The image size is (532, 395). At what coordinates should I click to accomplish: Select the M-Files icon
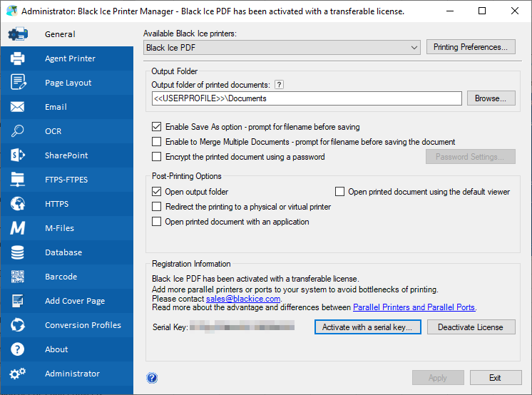click(x=18, y=228)
